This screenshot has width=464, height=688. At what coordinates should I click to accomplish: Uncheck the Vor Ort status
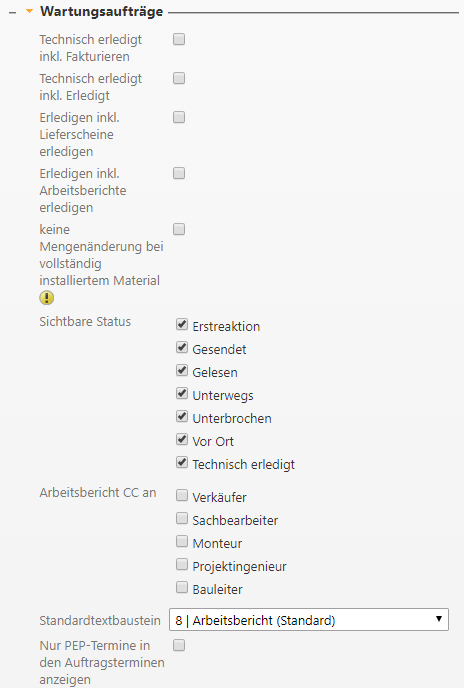point(182,439)
